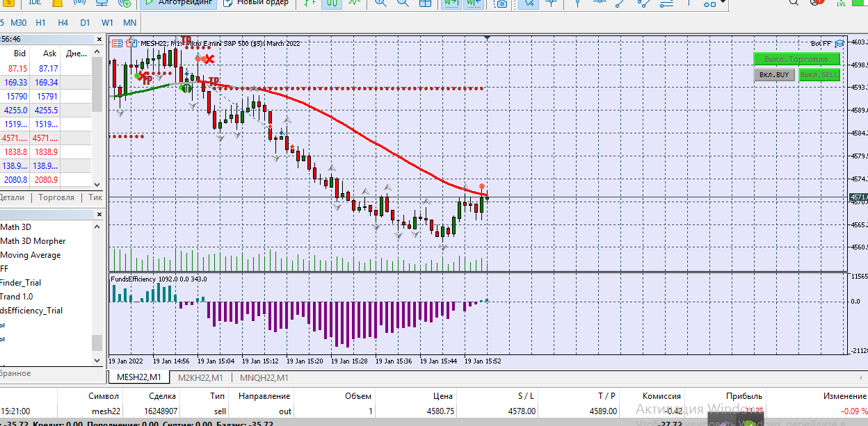This screenshot has width=868, height=426.
Task: Click Navigator scrollbar down arrow
Action: tap(97, 359)
